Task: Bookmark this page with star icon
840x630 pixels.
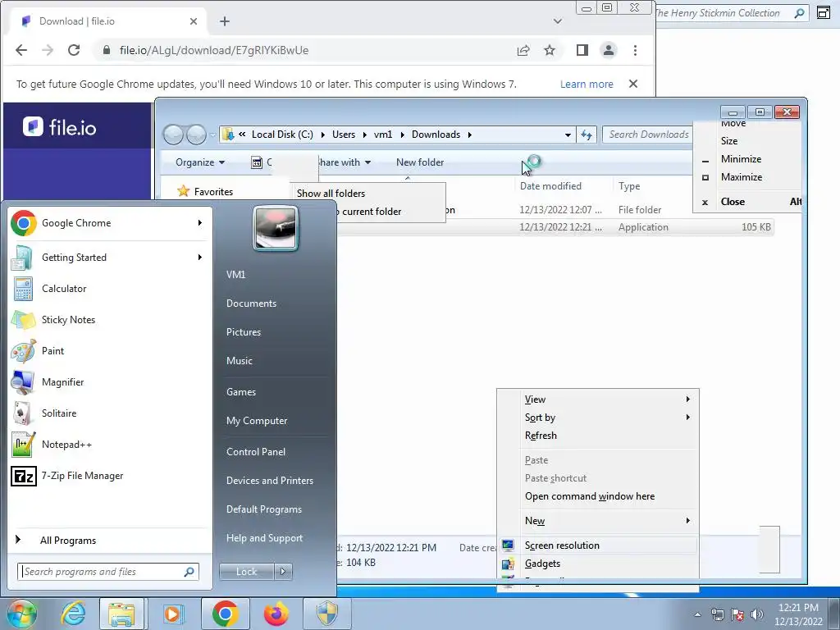Action: (549, 50)
